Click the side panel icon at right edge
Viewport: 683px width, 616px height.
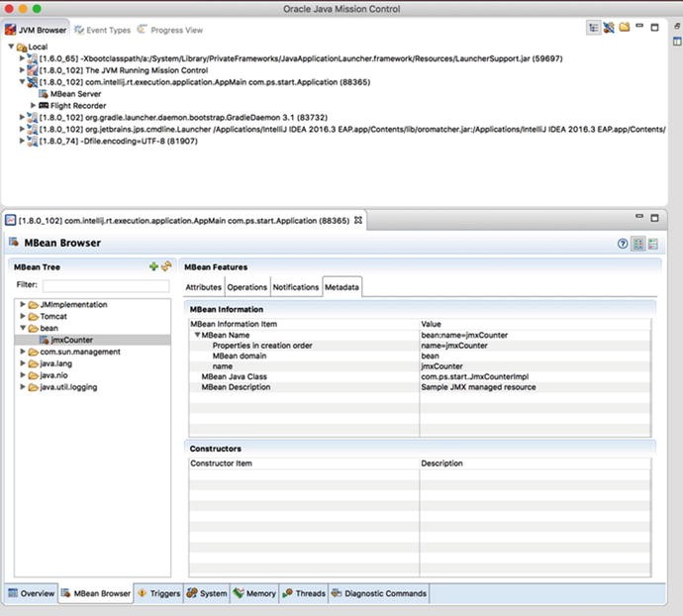[677, 42]
